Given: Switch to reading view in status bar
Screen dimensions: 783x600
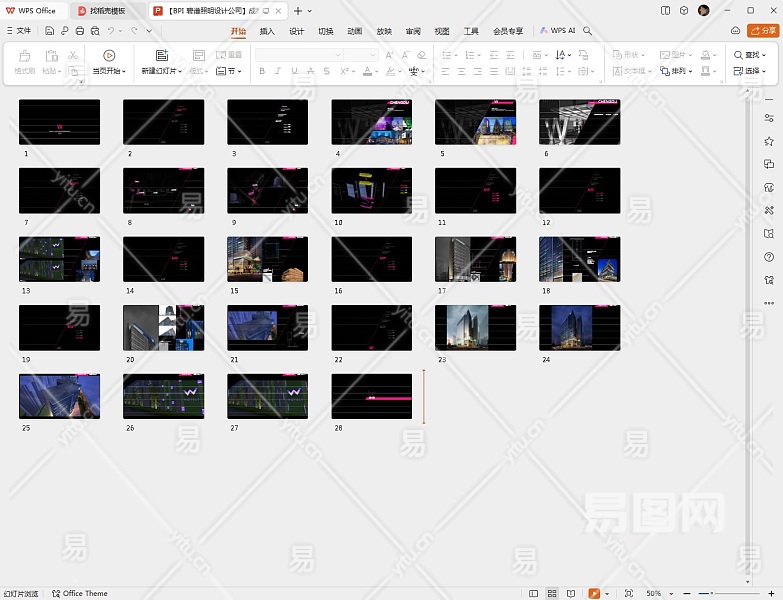Looking at the screenshot, I should click(570, 594).
